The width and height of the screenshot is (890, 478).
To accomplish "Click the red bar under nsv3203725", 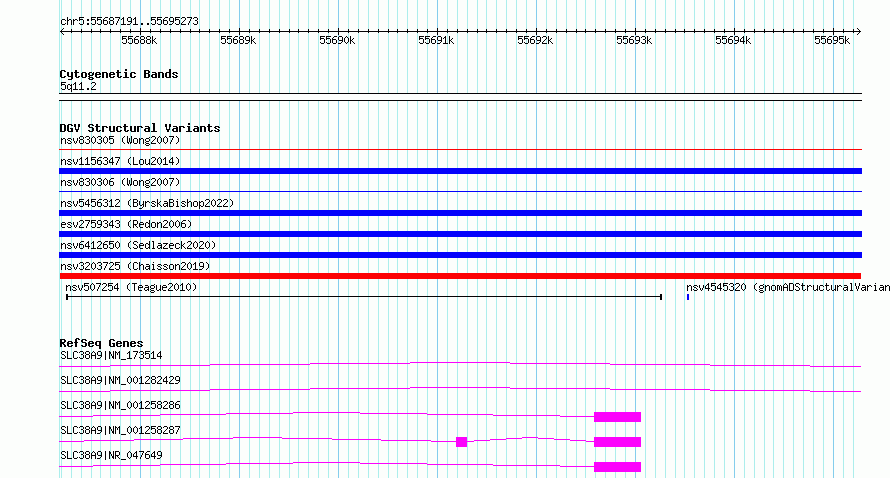I will point(460,276).
